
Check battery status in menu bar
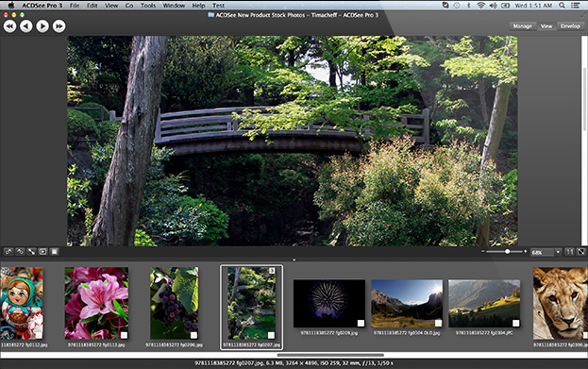coord(506,6)
